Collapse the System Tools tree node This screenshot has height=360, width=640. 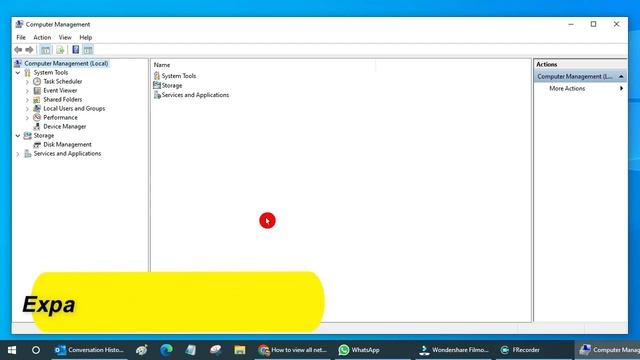click(18, 73)
